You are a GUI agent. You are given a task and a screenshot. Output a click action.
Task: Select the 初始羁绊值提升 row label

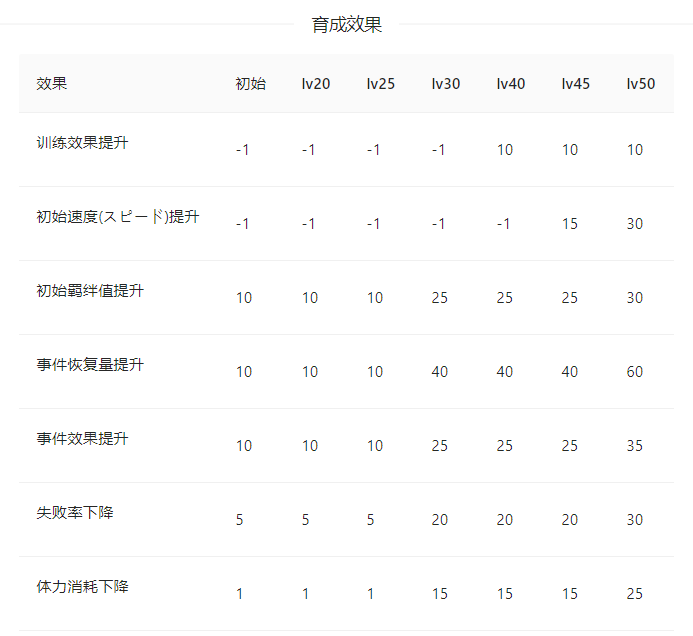pyautogui.click(x=90, y=291)
